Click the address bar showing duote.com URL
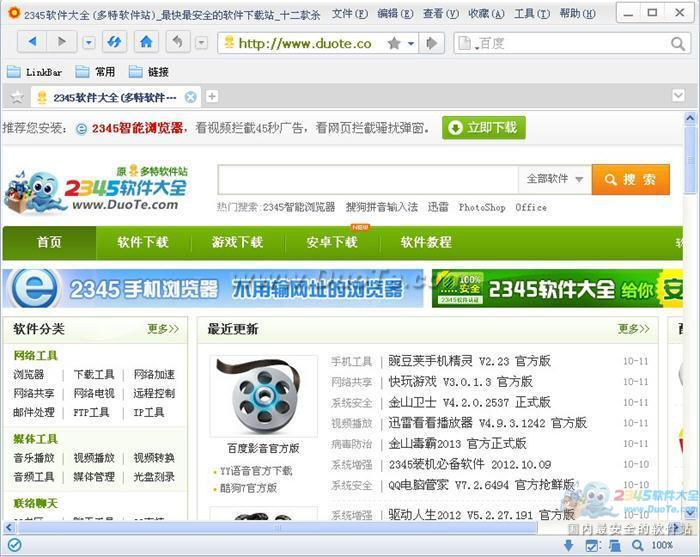This screenshot has height=557, width=700. 304,43
